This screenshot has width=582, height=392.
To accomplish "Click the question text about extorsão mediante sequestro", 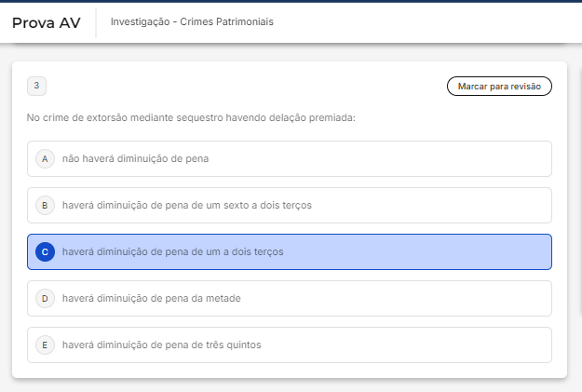I will (192, 117).
